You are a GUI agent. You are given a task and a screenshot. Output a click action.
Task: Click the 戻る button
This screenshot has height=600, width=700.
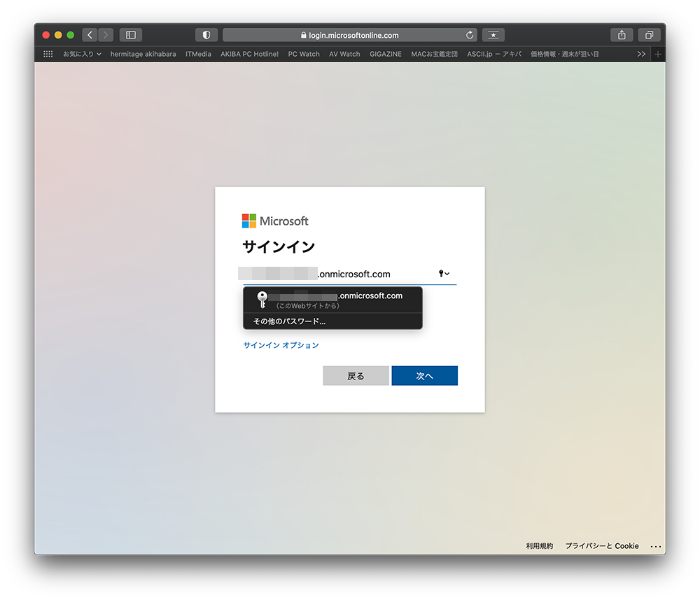click(356, 376)
